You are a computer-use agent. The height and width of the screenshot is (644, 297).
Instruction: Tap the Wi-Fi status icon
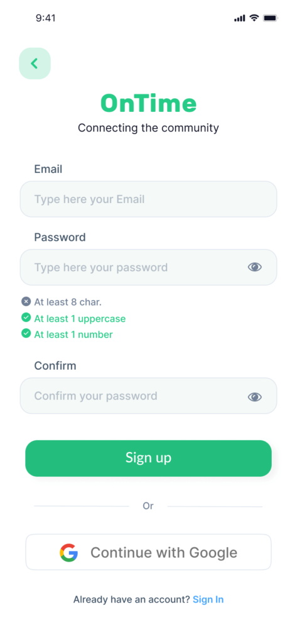[x=254, y=18]
